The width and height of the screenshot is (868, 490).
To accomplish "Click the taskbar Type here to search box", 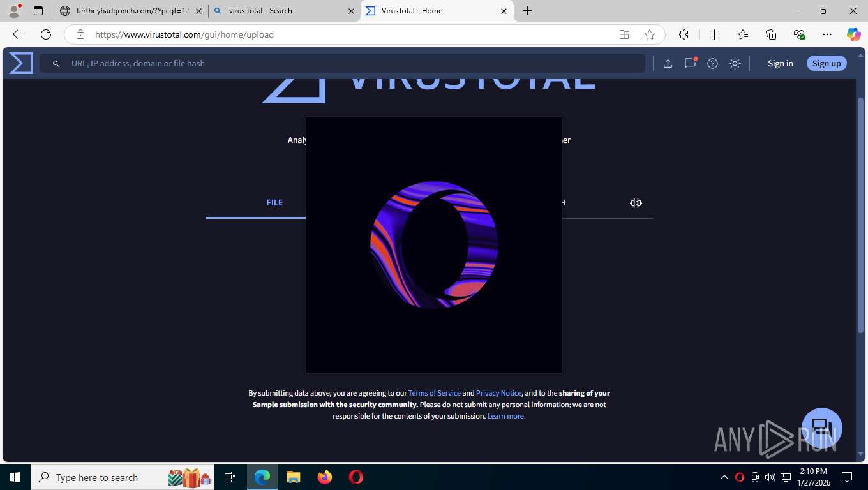I will tap(123, 477).
